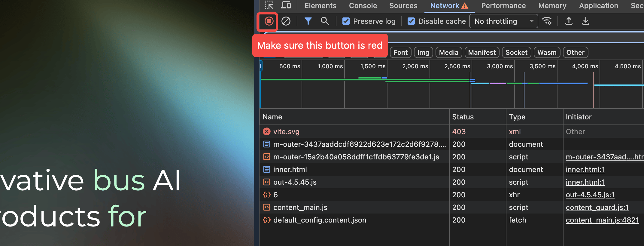The image size is (644, 246).
Task: Click default_config.content.json file icon
Action: click(x=267, y=220)
